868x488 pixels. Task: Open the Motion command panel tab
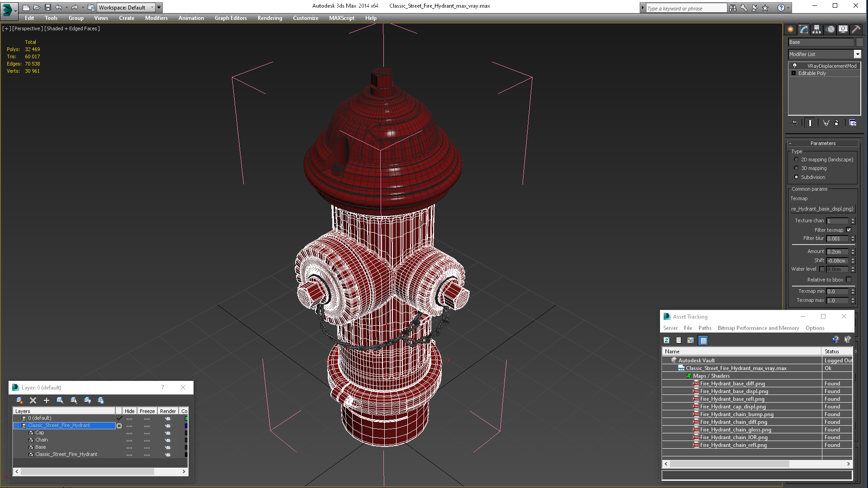click(830, 29)
